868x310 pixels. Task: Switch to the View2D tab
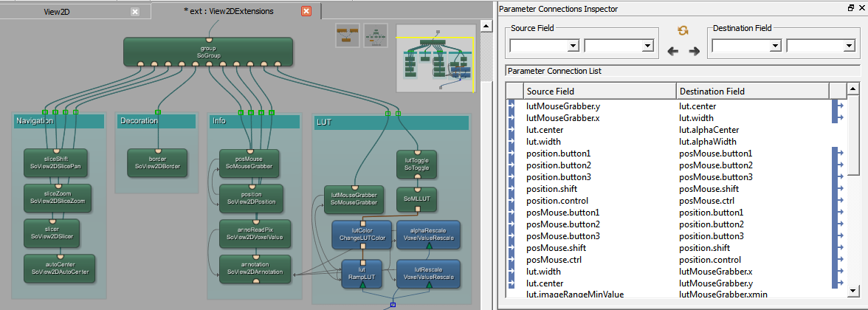pyautogui.click(x=63, y=11)
